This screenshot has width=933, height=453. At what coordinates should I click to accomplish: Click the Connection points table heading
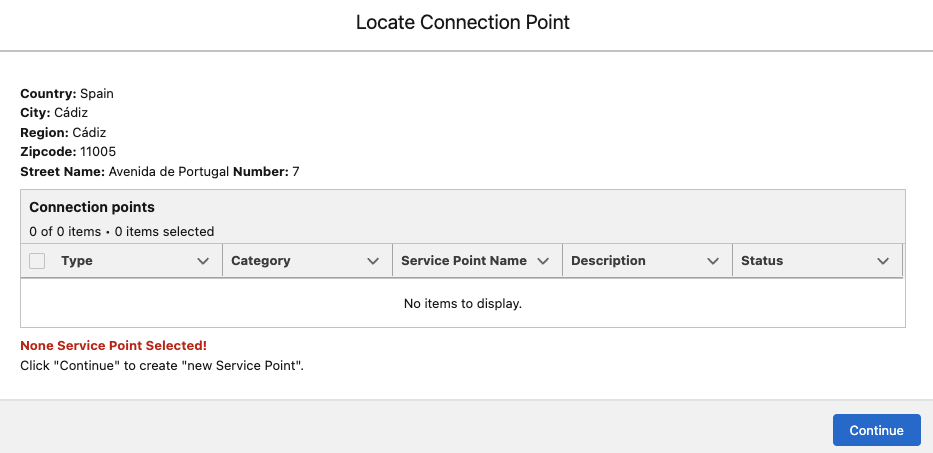click(x=92, y=207)
